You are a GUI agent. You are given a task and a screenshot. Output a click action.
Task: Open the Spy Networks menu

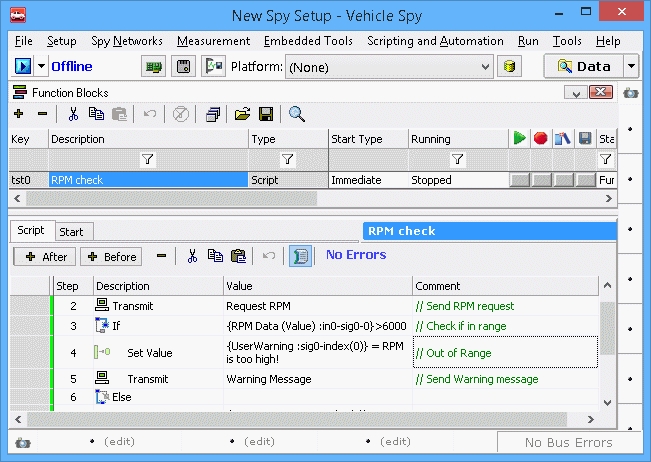pyautogui.click(x=126, y=41)
